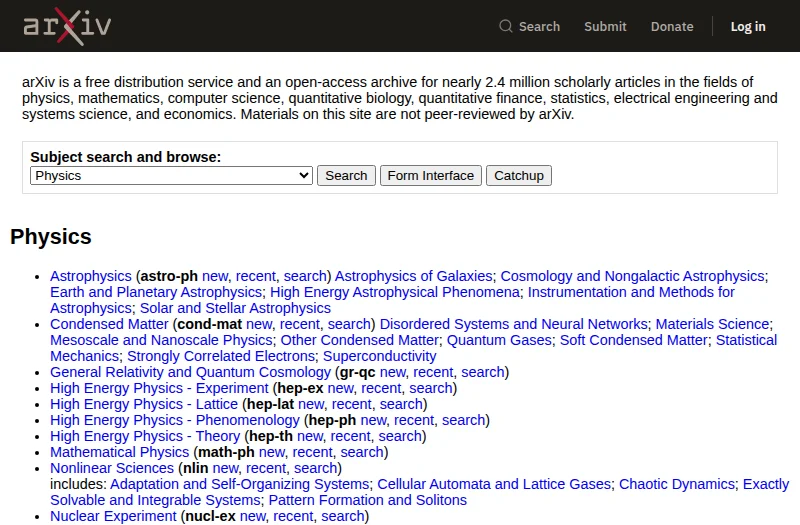Click Search text in header
The height and width of the screenshot is (525, 800).
coord(539,27)
